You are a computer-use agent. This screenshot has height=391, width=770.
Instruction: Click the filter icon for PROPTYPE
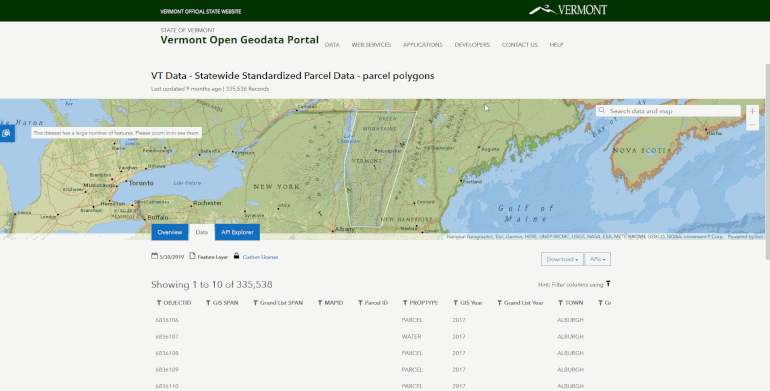point(405,303)
